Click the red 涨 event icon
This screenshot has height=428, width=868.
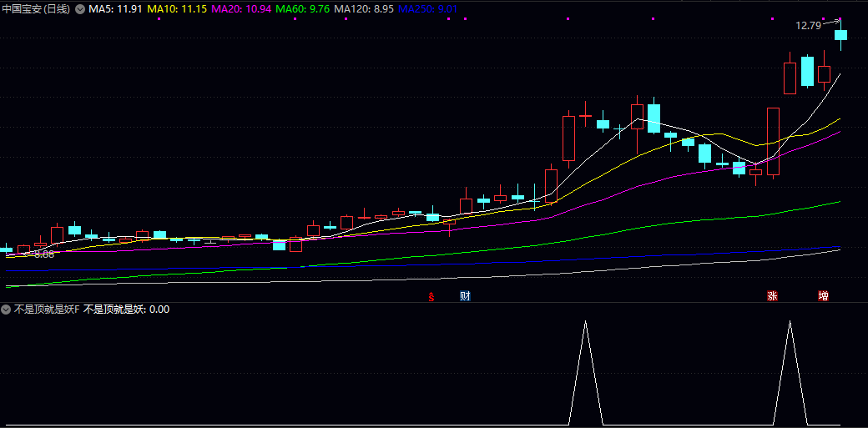773,296
